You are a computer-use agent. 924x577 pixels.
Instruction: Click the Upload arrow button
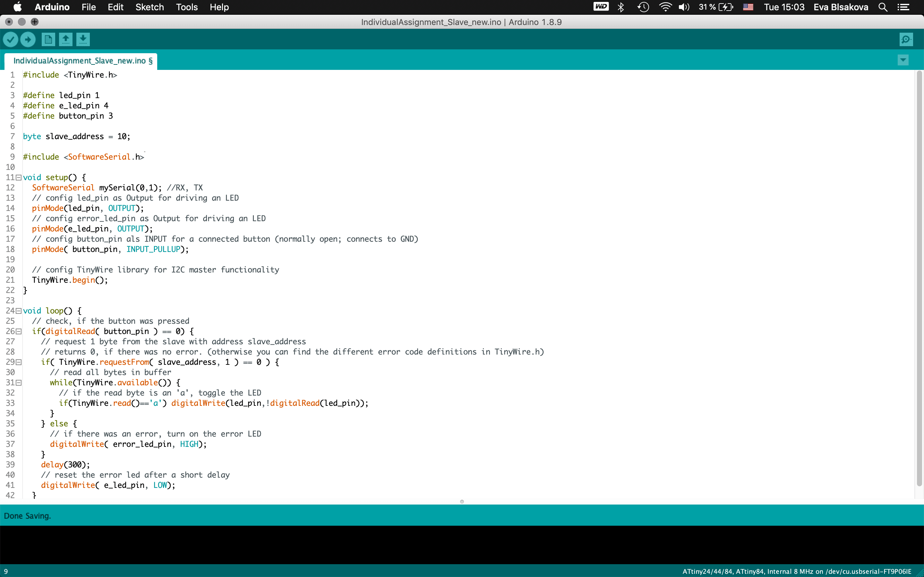click(x=28, y=39)
